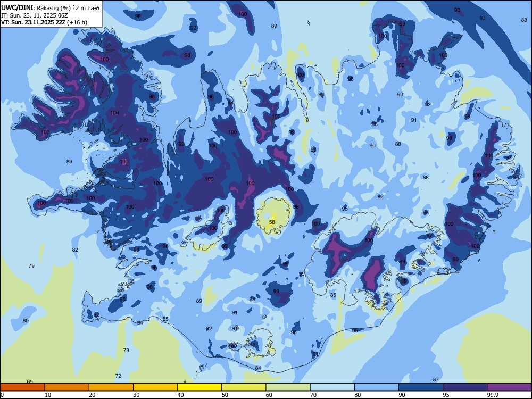Click the 84 value at the south coast

258,368
